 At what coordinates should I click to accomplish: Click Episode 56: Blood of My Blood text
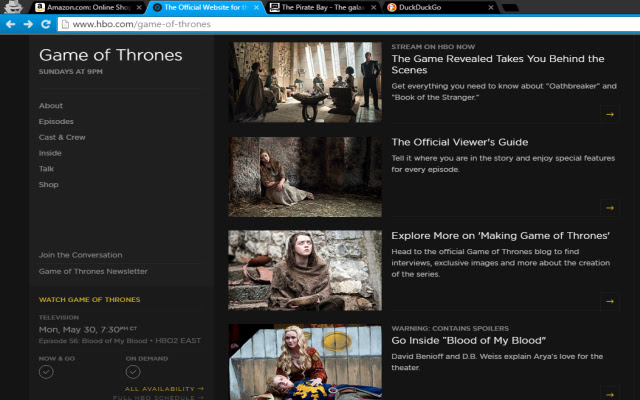coord(93,341)
